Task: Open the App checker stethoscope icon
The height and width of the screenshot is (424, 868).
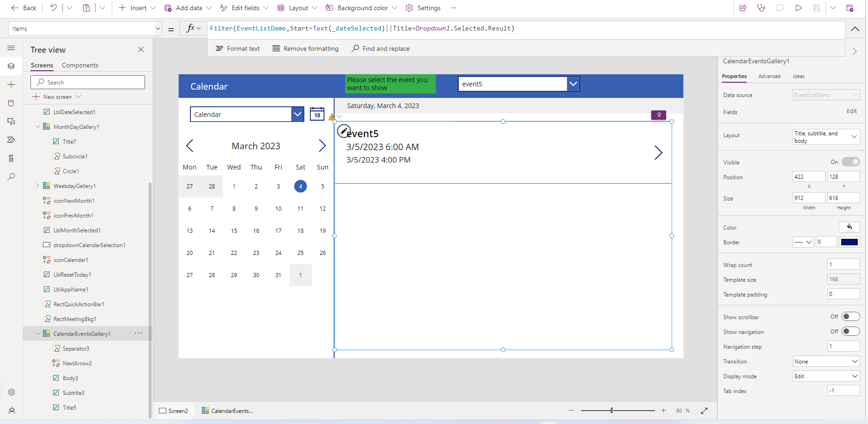Action: tap(761, 8)
